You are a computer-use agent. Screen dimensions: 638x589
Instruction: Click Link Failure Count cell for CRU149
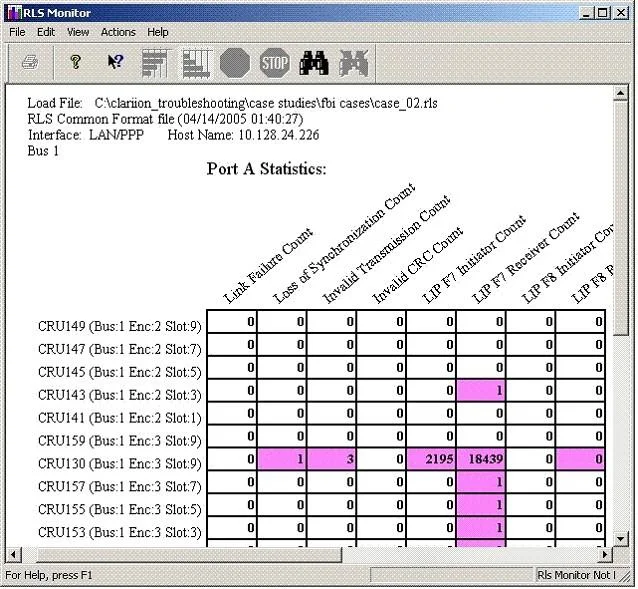[232, 322]
